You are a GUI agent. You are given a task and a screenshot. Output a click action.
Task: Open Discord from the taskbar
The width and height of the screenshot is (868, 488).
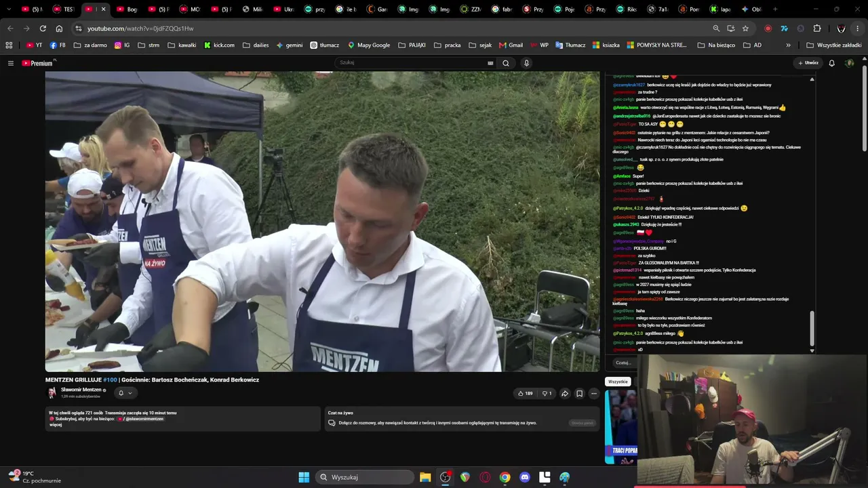point(524,477)
